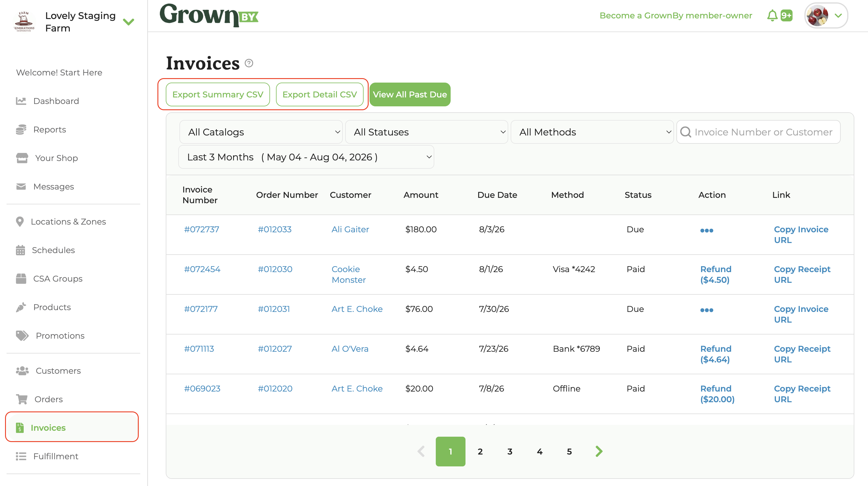The width and height of the screenshot is (868, 486).
Task: Open the All Methods dropdown
Action: point(592,132)
